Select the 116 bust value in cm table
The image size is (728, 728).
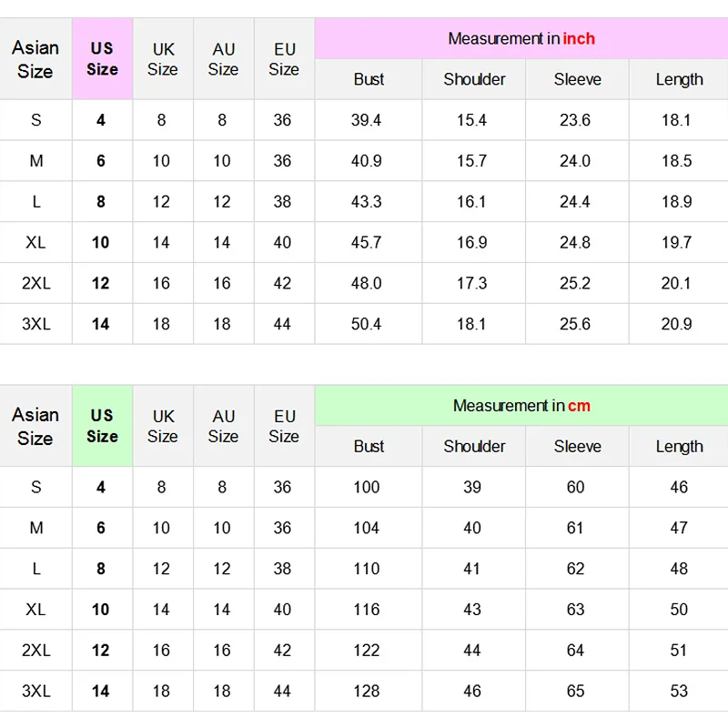[x=367, y=609]
